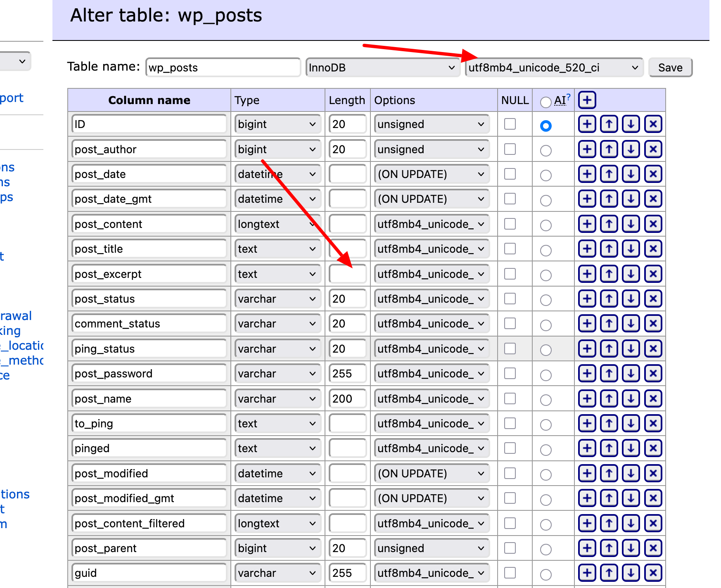Add a new column after the ID row
This screenshot has height=588, width=721.
587,124
